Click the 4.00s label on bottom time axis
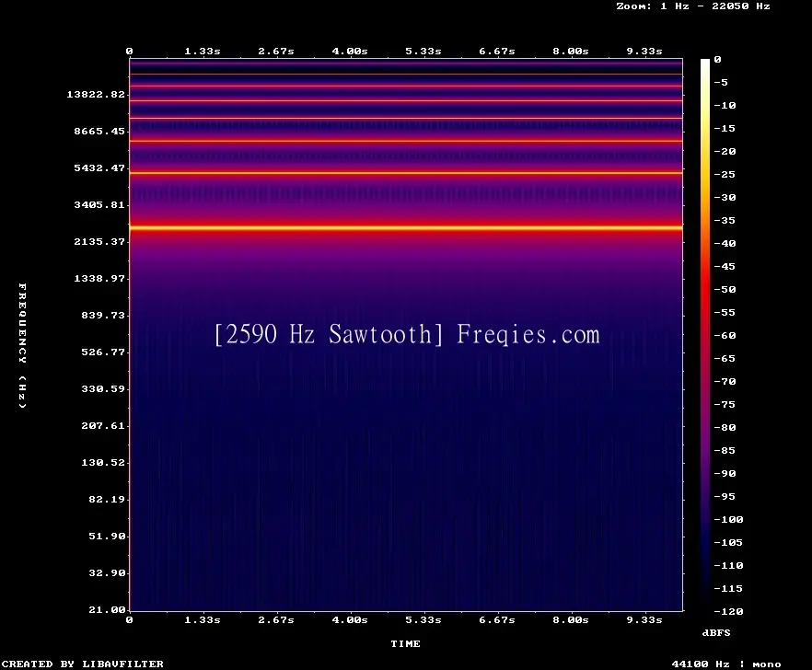 tap(350, 619)
